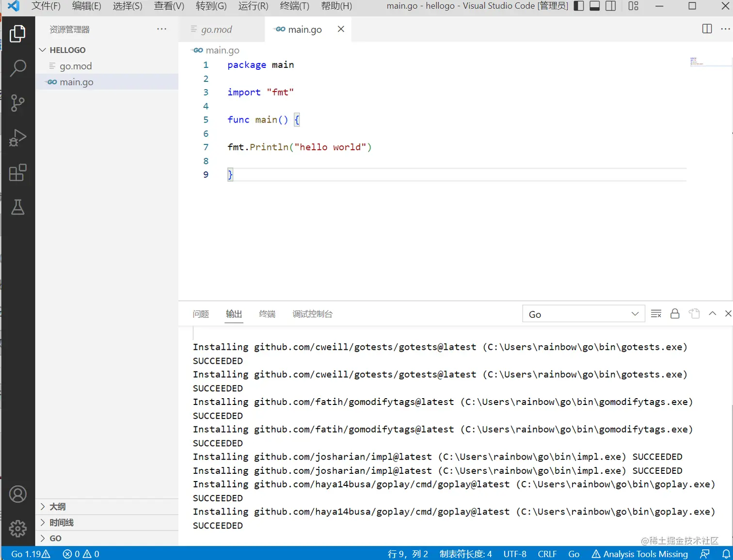Image resolution: width=733 pixels, height=560 pixels.
Task: Click Go 1.19 version in status bar
Action: tap(31, 554)
